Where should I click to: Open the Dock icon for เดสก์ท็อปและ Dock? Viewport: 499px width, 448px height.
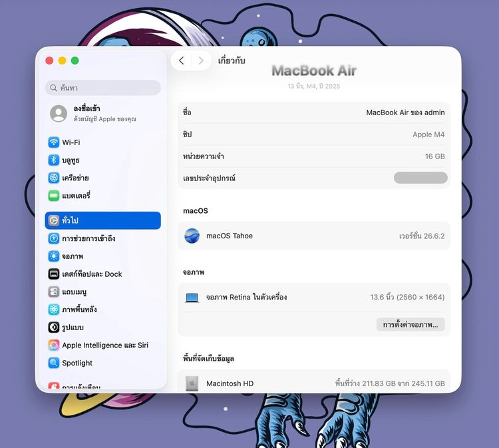(53, 274)
